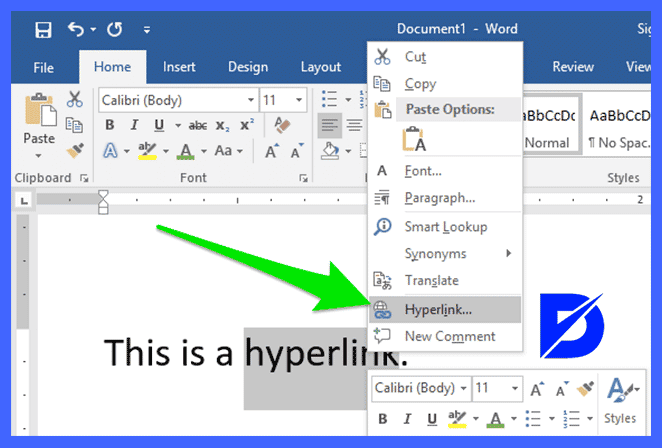Choose Copy from context menu
Screen dimensions: 662x448
[x=445, y=84]
